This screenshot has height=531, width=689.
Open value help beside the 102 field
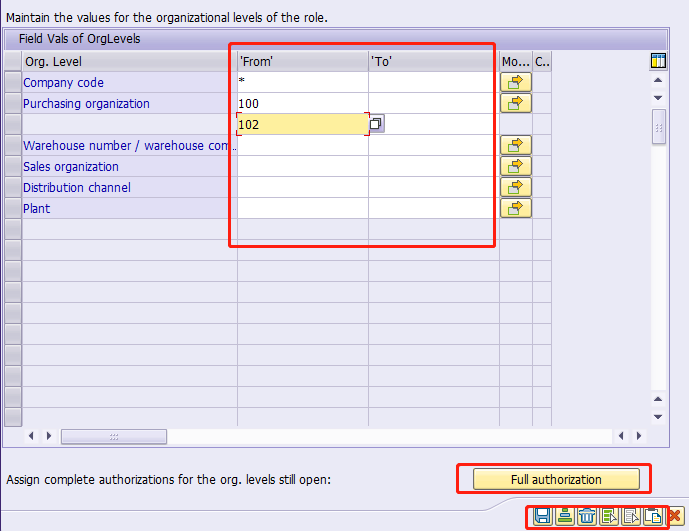coord(376,124)
